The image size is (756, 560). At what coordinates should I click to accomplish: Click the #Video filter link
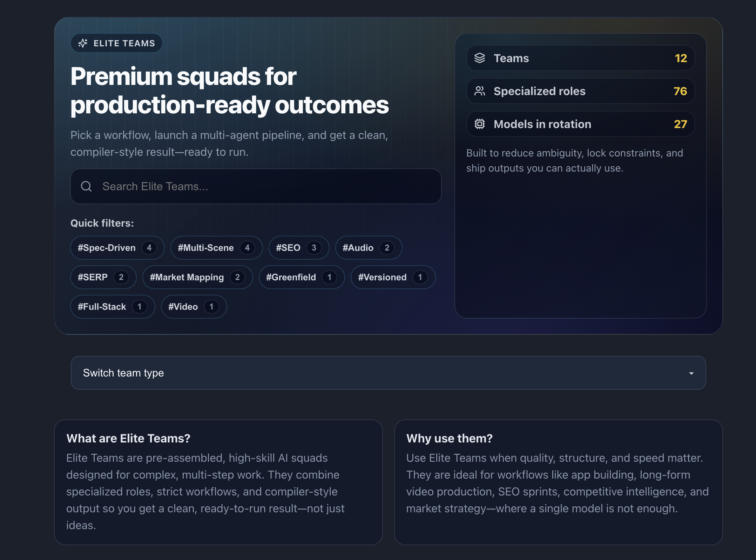(x=193, y=306)
